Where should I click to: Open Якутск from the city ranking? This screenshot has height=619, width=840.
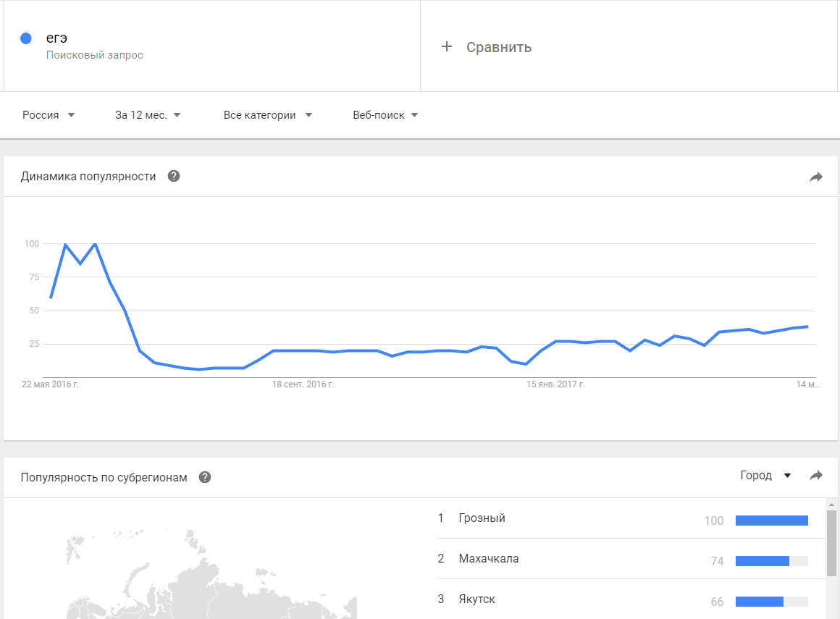[477, 599]
